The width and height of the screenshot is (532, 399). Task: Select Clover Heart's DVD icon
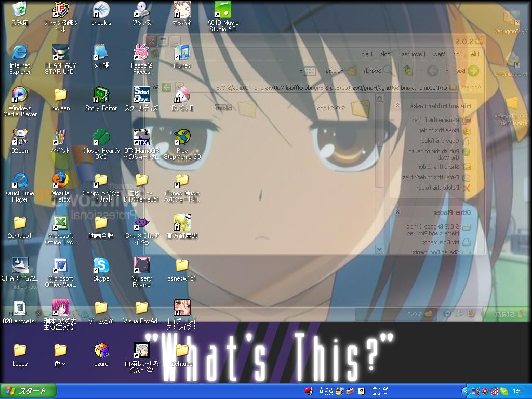[x=101, y=144]
